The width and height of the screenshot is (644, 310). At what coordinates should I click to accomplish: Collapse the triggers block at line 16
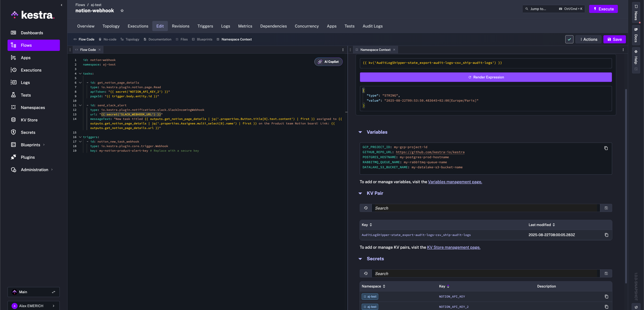pyautogui.click(x=80, y=137)
